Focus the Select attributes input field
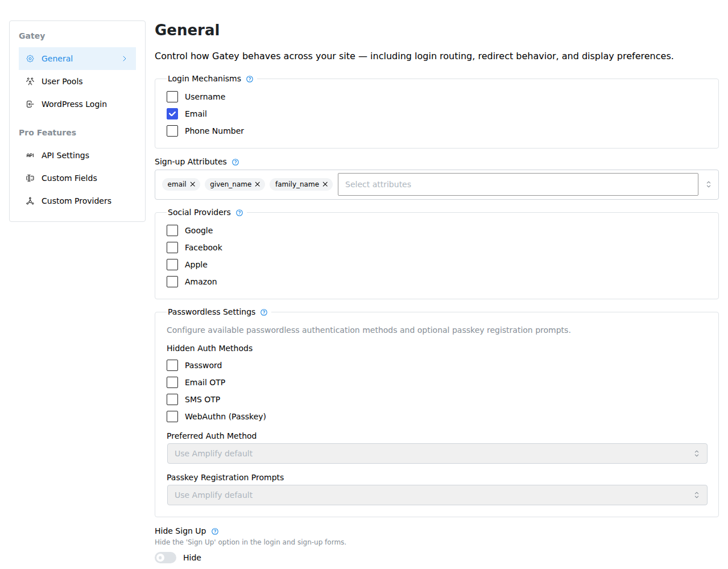 coord(518,184)
